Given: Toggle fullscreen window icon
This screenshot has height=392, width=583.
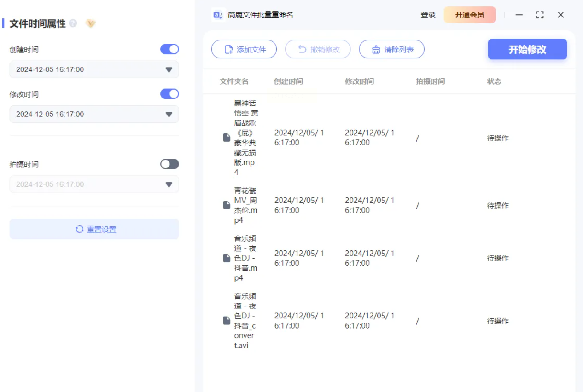Looking at the screenshot, I should (540, 15).
